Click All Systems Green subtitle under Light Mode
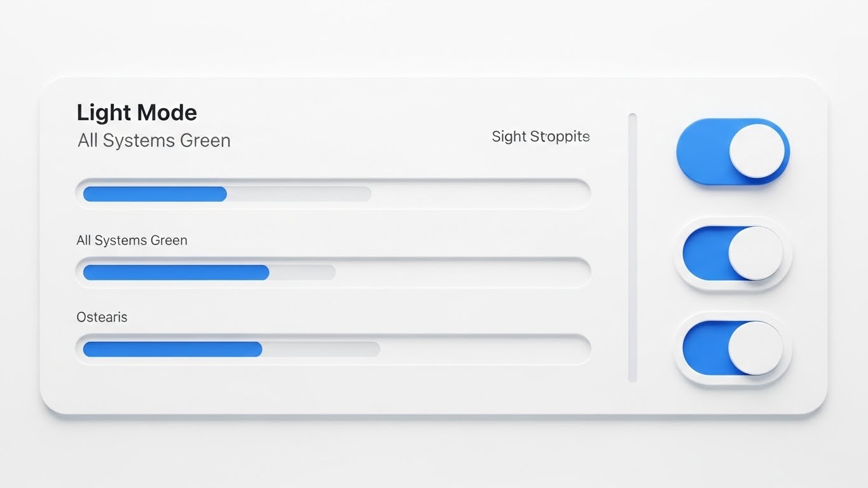 point(154,140)
